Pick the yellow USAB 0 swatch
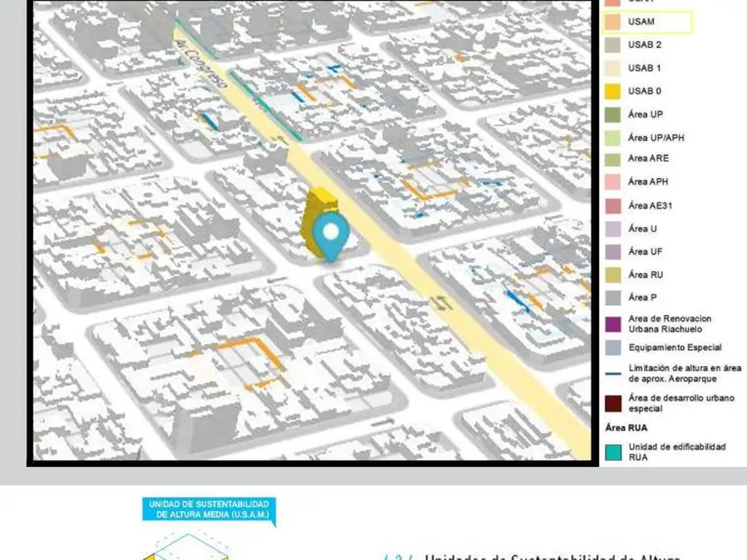 613,92
